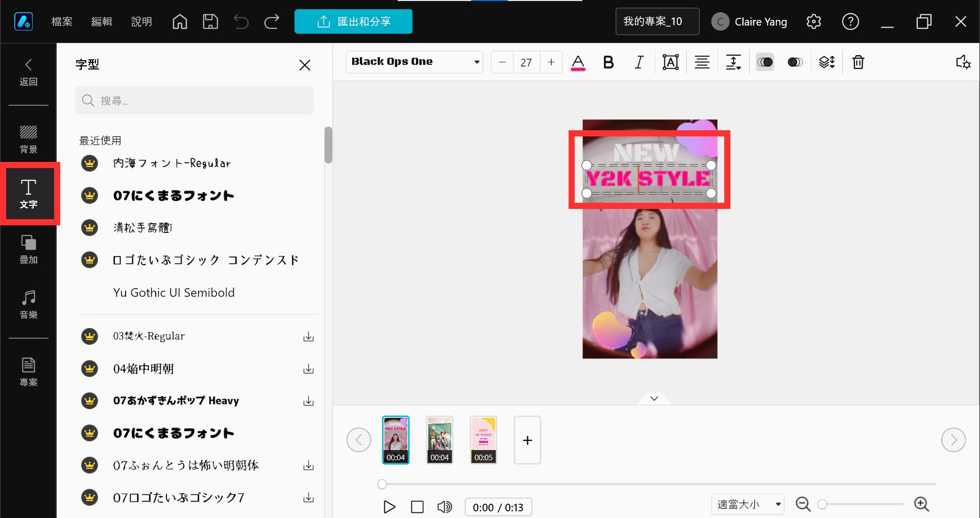980x518 pixels.
Task: Collapse the timeline panel chevron
Action: (654, 398)
